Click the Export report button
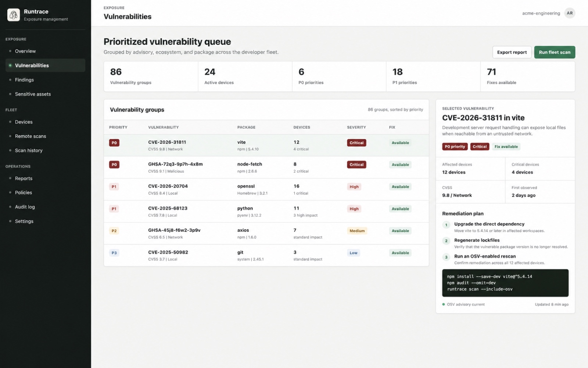Screen dimensions: 588x368 click(x=512, y=52)
